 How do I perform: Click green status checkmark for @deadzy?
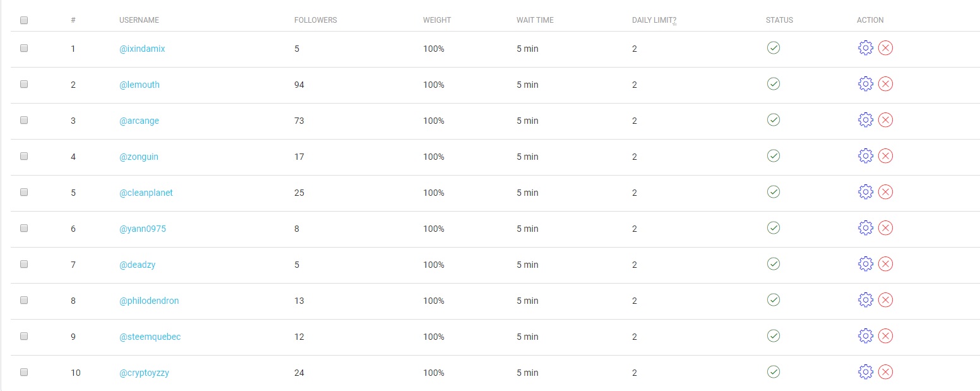click(x=774, y=263)
